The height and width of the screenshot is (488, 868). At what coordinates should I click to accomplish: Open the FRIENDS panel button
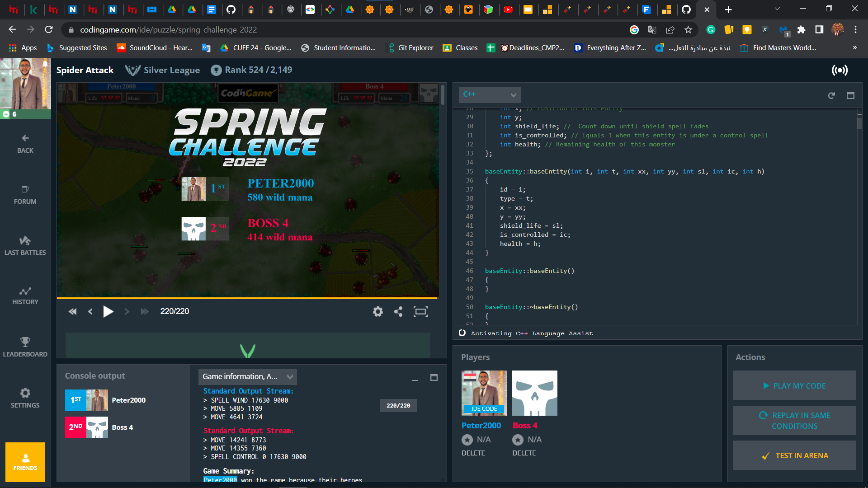point(25,462)
